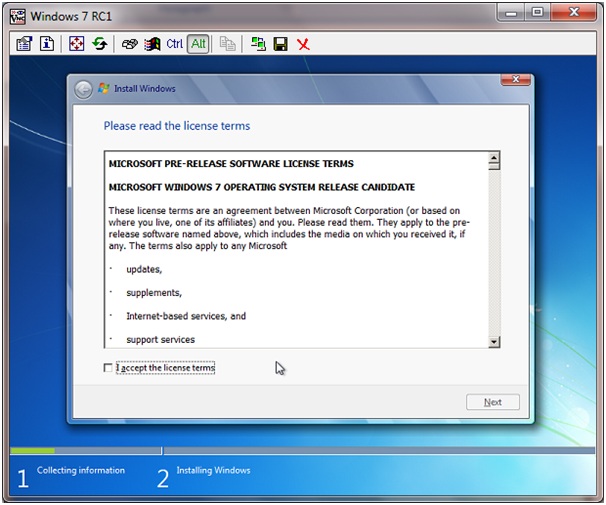Click the setup progress bar
Screen dimensions: 606x505
(303, 451)
